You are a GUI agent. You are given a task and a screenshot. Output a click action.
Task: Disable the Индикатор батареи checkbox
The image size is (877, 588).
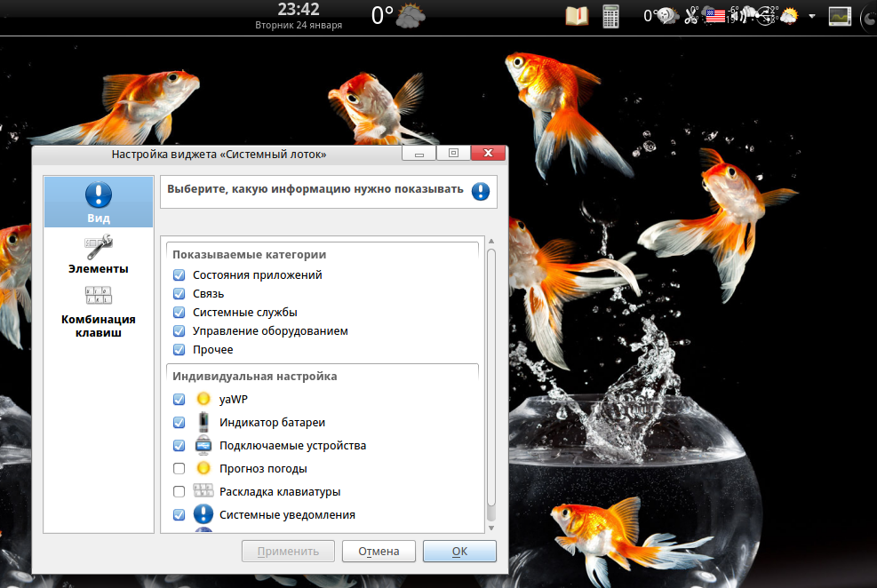click(x=179, y=422)
